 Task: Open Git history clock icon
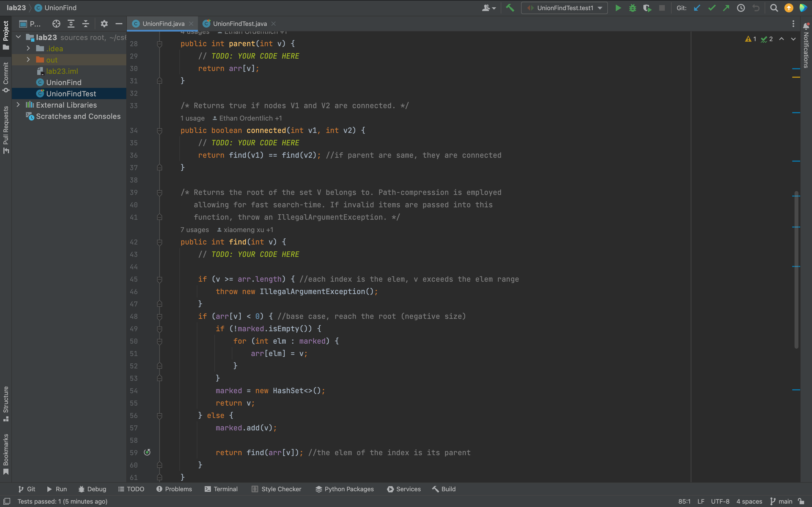[x=741, y=8]
